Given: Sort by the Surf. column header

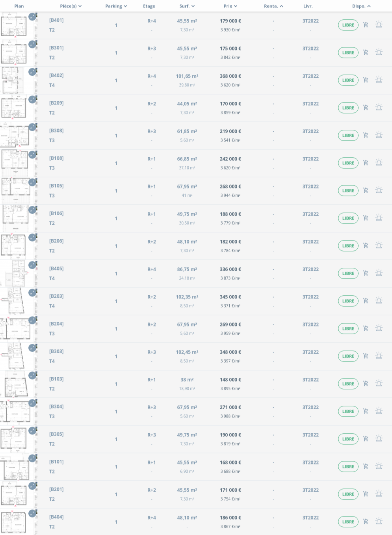Looking at the screenshot, I should tap(187, 6).
